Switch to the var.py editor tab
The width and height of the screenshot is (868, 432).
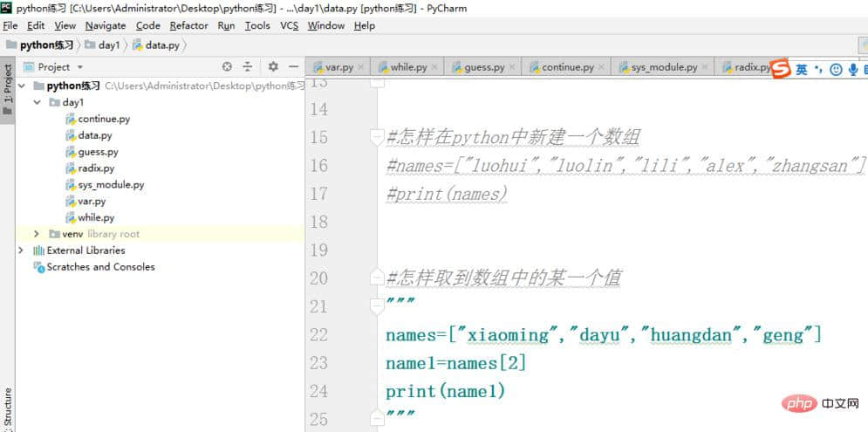click(338, 67)
